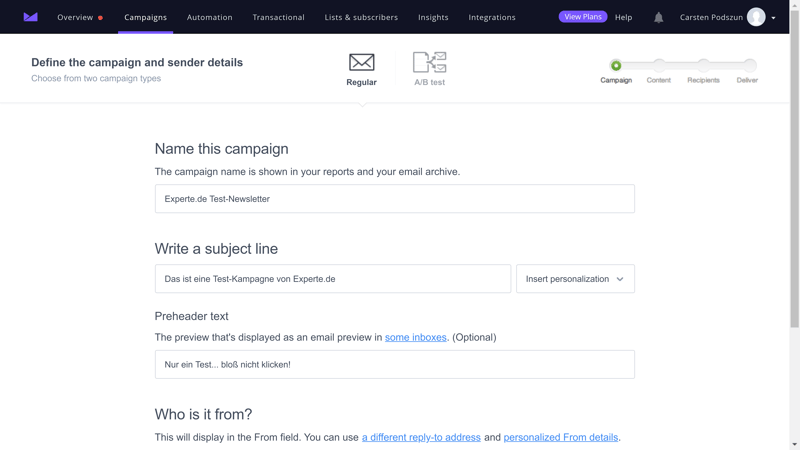Click 'a different reply-to address' link

421,437
